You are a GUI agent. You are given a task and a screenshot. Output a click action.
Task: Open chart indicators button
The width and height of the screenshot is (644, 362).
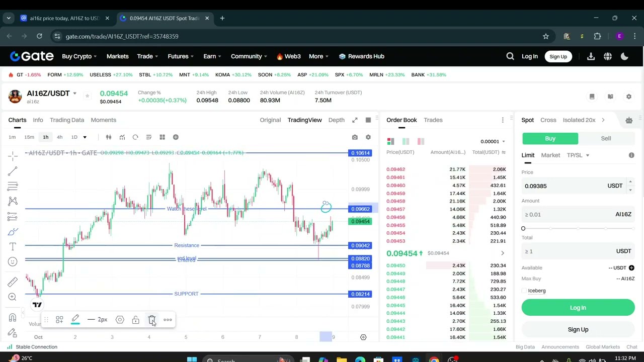click(x=122, y=137)
